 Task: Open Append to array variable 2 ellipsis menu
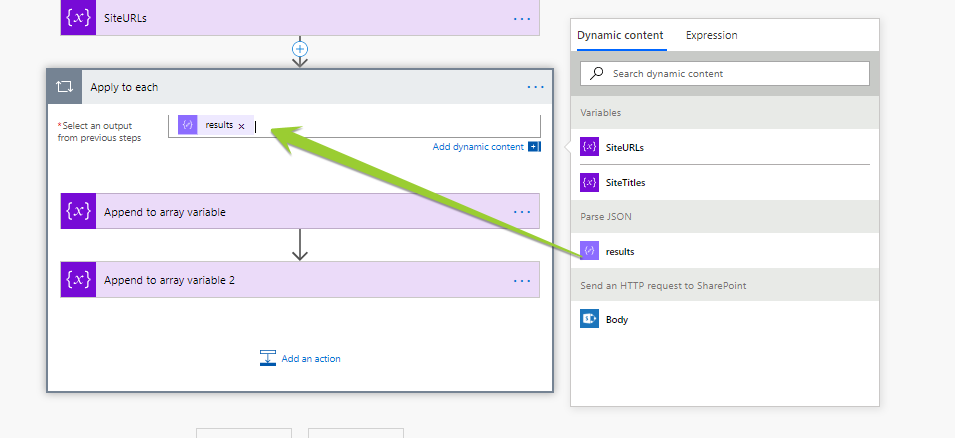(521, 280)
